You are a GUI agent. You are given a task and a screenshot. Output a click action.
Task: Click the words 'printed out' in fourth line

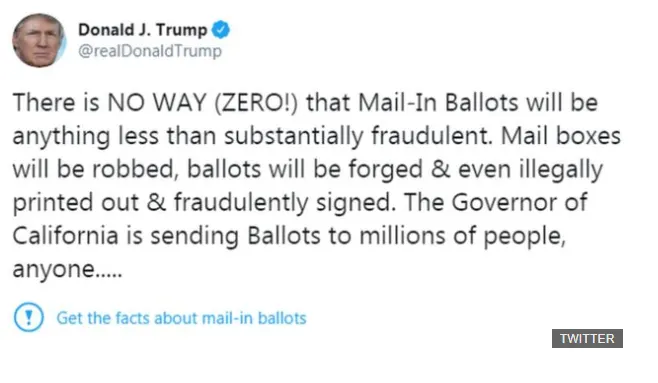point(76,203)
